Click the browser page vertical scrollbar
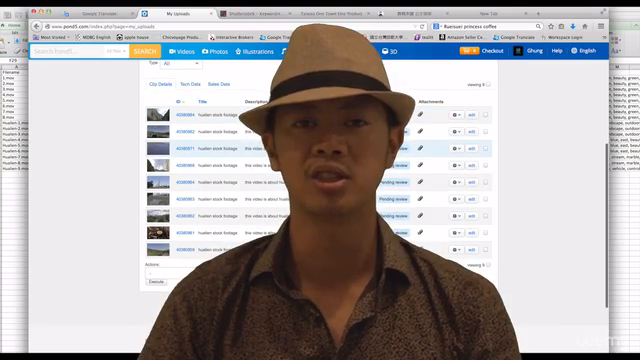This screenshot has height=360, width=640. coord(607,224)
